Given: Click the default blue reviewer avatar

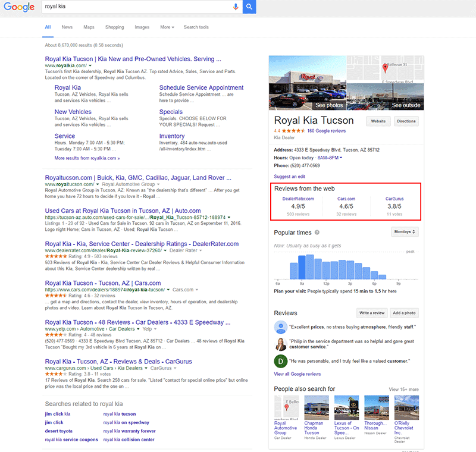Looking at the screenshot, I should [x=281, y=327].
